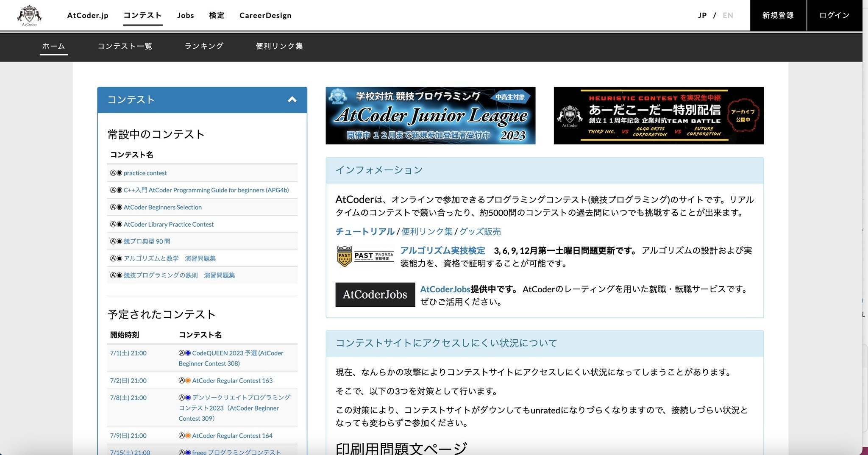
Task: Open AtCoder Library Practice Contest link
Action: [x=168, y=225]
